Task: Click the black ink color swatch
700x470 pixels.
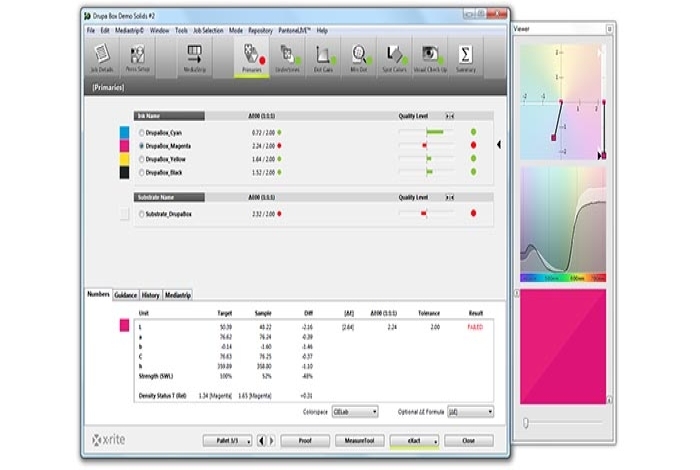Action: (125, 173)
